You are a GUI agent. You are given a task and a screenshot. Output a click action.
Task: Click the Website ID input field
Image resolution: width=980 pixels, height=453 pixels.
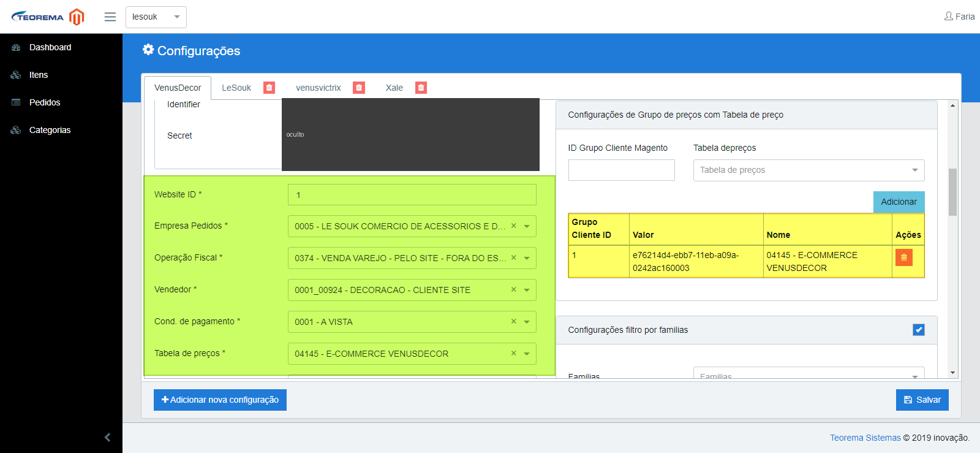[412, 195]
